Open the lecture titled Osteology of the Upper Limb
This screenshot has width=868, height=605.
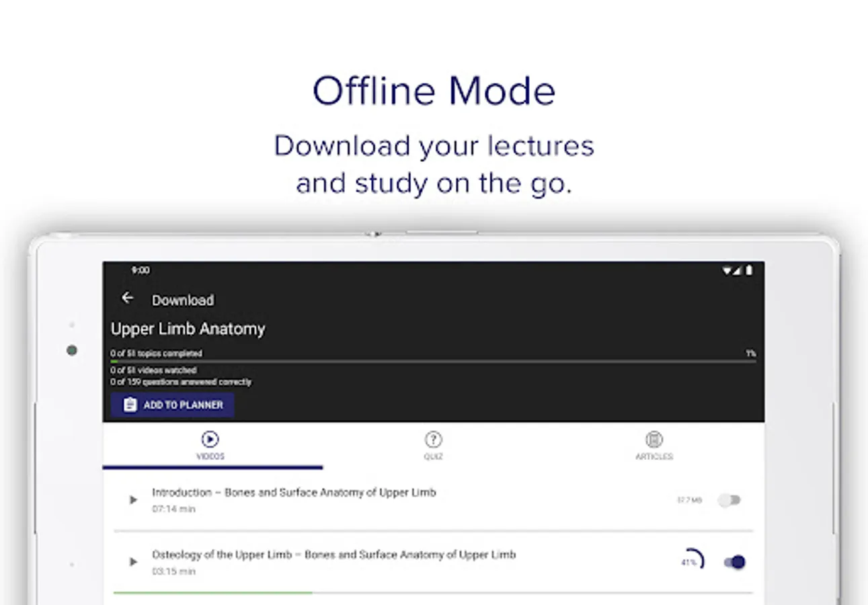(x=334, y=555)
